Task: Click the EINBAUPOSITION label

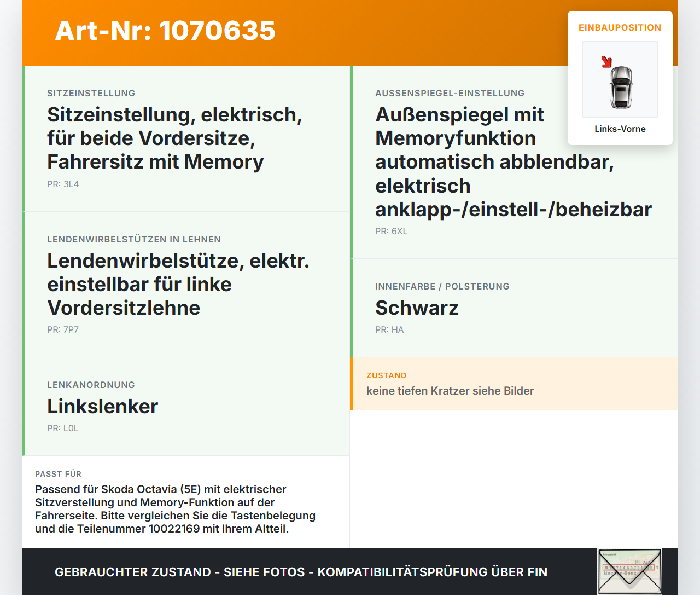Action: coord(620,27)
